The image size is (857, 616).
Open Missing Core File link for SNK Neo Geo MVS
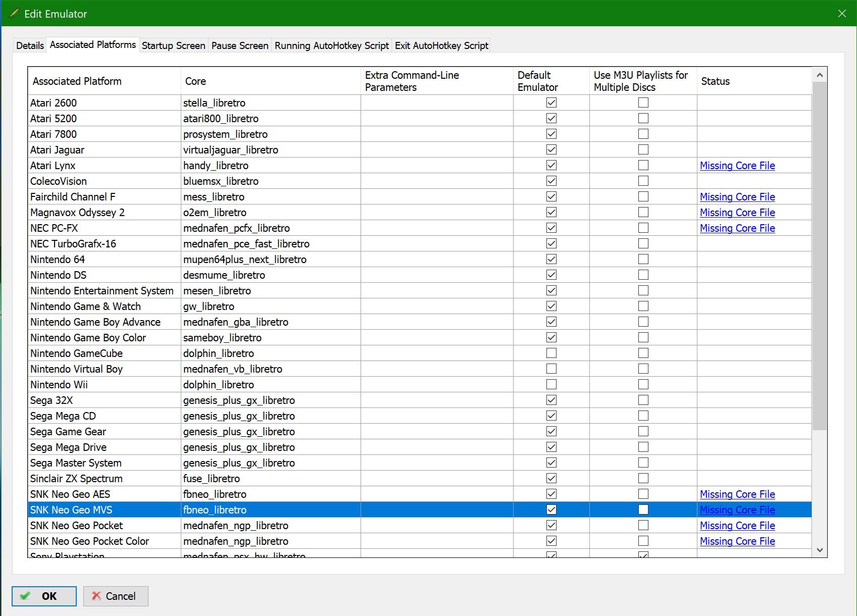(x=737, y=510)
